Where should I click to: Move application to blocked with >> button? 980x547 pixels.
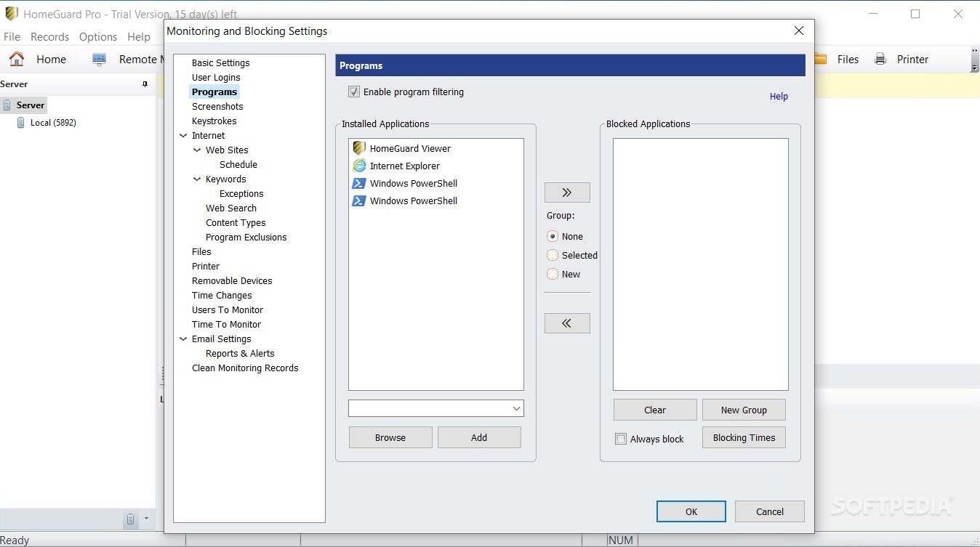click(567, 193)
